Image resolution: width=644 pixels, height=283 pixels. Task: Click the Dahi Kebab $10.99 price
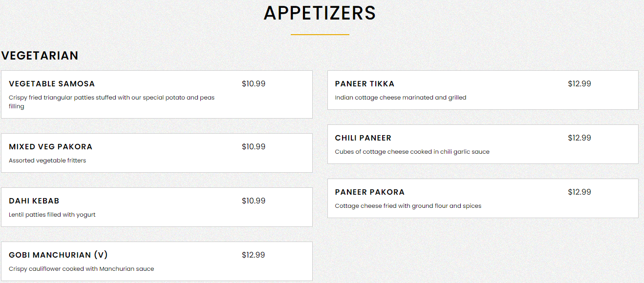point(254,201)
